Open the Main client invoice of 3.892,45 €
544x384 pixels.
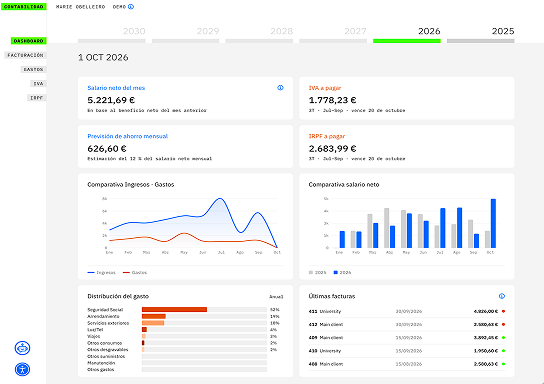[407, 338]
